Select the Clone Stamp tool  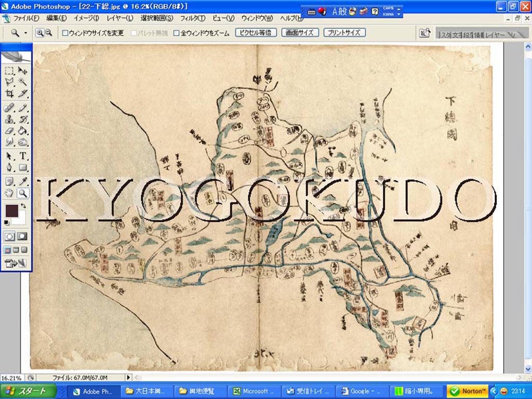(x=9, y=119)
